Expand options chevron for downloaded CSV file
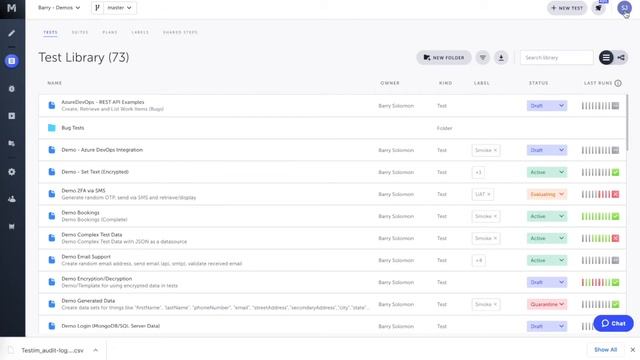Image resolution: width=640 pixels, height=360 pixels. (x=96, y=350)
